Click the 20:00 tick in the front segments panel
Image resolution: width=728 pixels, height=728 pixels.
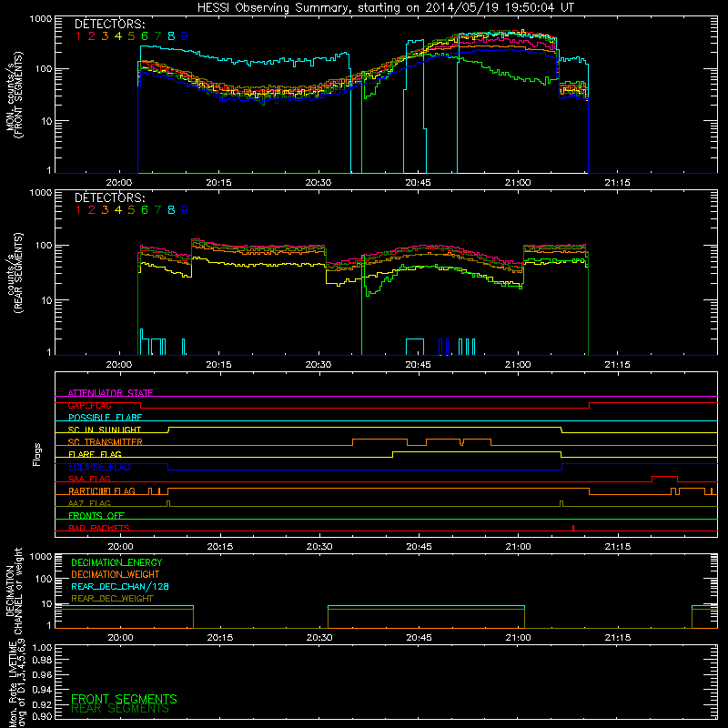pos(119,183)
